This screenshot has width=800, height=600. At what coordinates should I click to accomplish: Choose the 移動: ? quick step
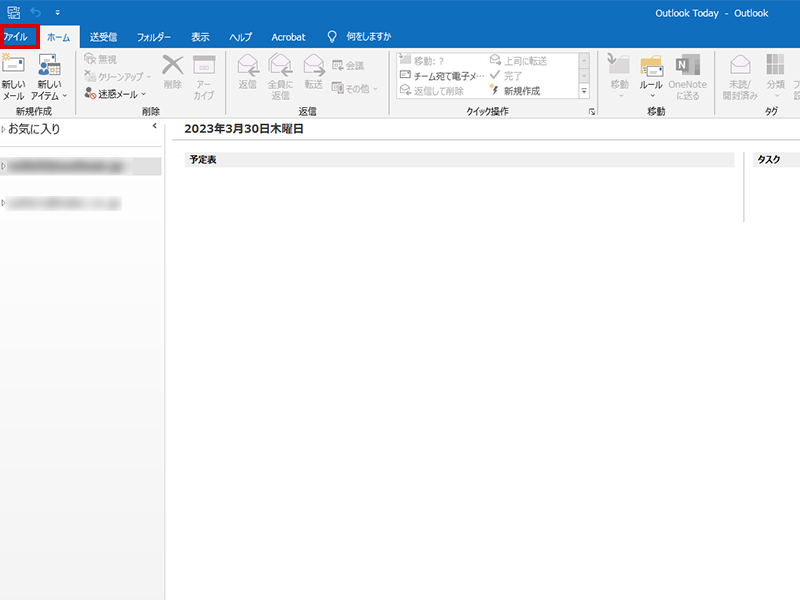tap(422, 61)
